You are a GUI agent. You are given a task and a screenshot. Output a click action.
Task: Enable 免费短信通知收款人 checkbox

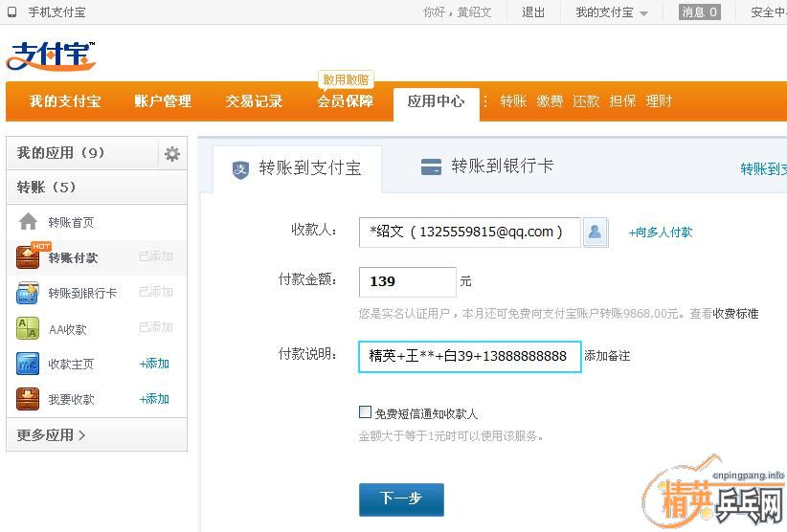(x=365, y=412)
